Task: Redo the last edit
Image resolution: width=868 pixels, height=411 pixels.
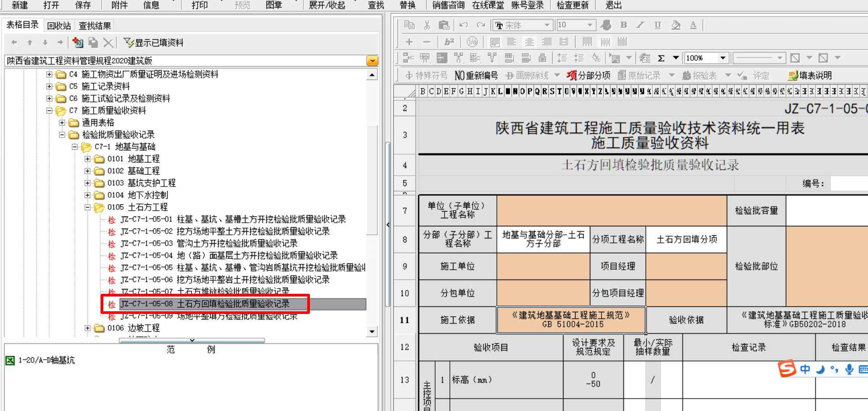Action: [x=481, y=25]
